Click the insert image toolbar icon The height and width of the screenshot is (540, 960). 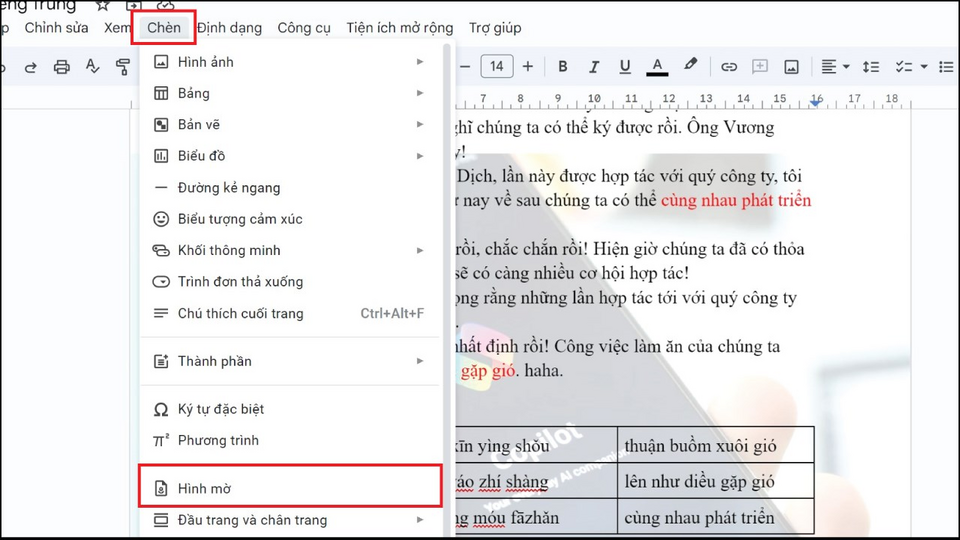(x=791, y=67)
